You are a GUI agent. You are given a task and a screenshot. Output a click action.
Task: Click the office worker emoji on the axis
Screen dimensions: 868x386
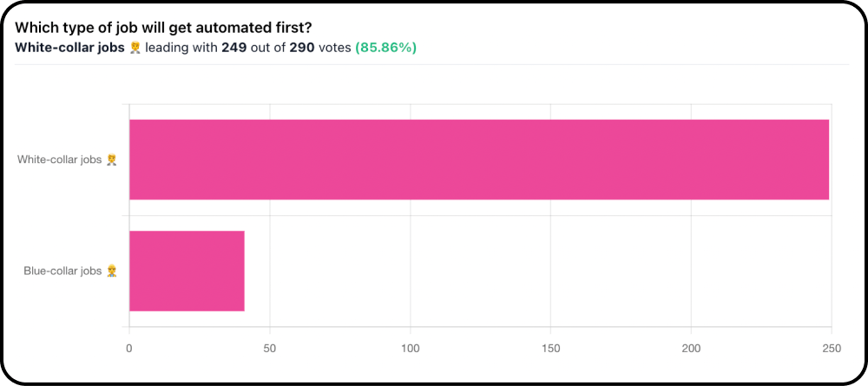point(112,160)
